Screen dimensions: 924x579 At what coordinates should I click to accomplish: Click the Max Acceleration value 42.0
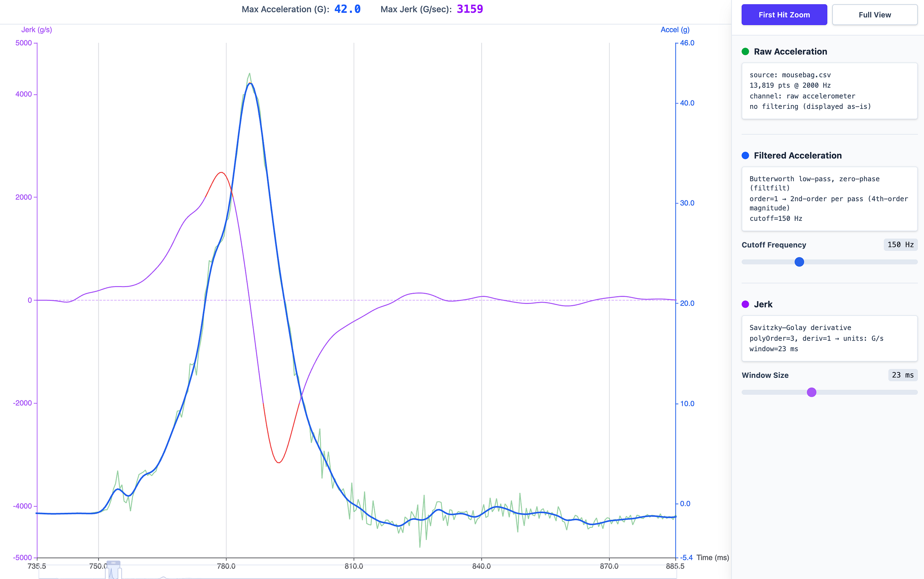(347, 9)
